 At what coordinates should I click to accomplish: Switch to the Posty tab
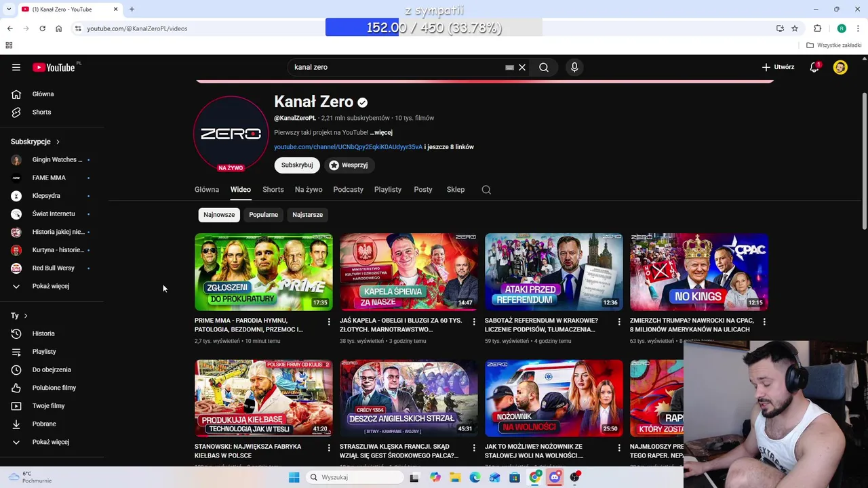tap(423, 190)
